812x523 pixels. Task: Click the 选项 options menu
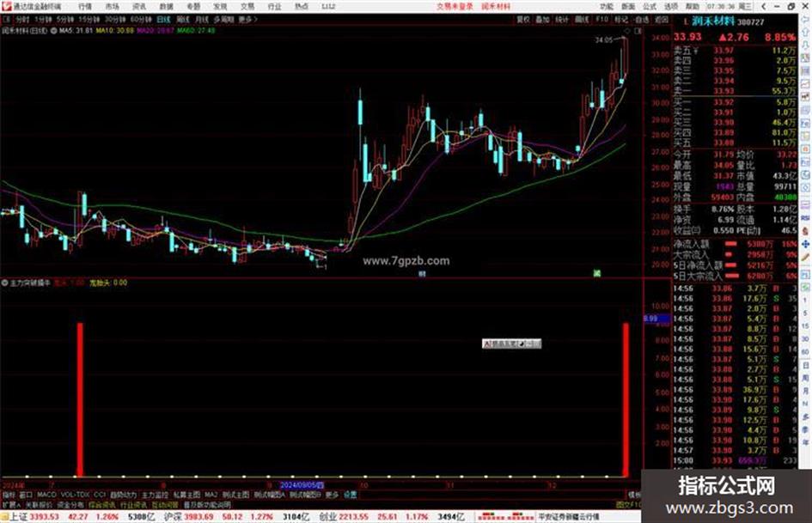[x=670, y=6]
